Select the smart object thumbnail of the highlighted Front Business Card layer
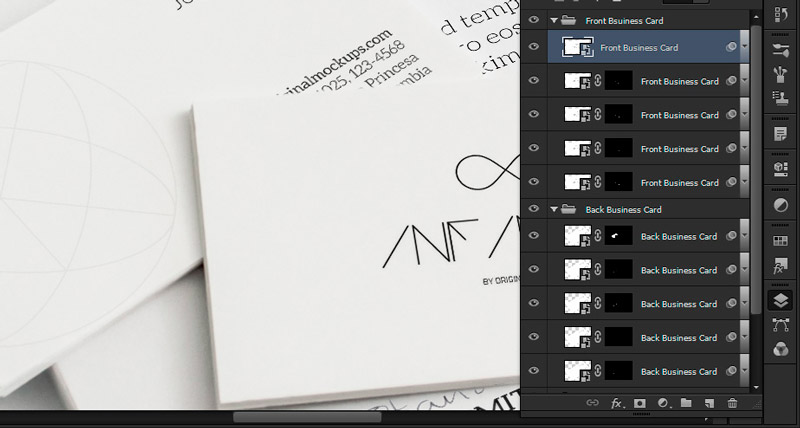 578,47
